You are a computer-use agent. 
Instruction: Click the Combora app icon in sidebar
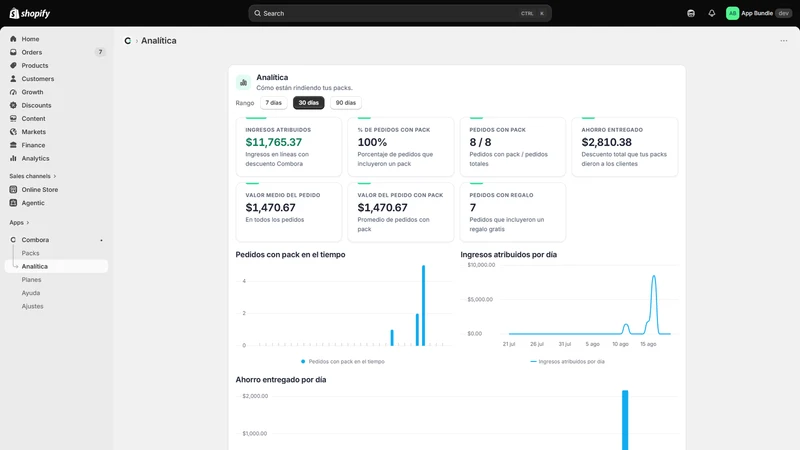point(13,240)
